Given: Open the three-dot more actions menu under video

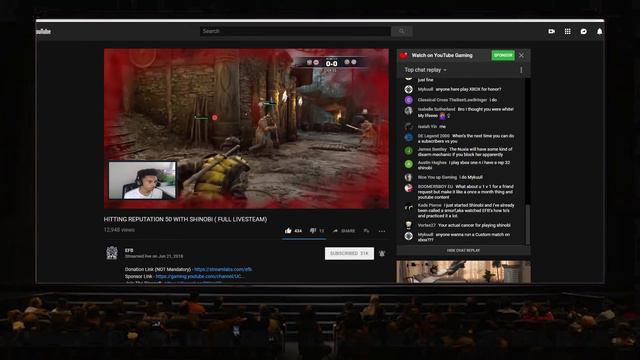Looking at the screenshot, I should click(x=382, y=231).
